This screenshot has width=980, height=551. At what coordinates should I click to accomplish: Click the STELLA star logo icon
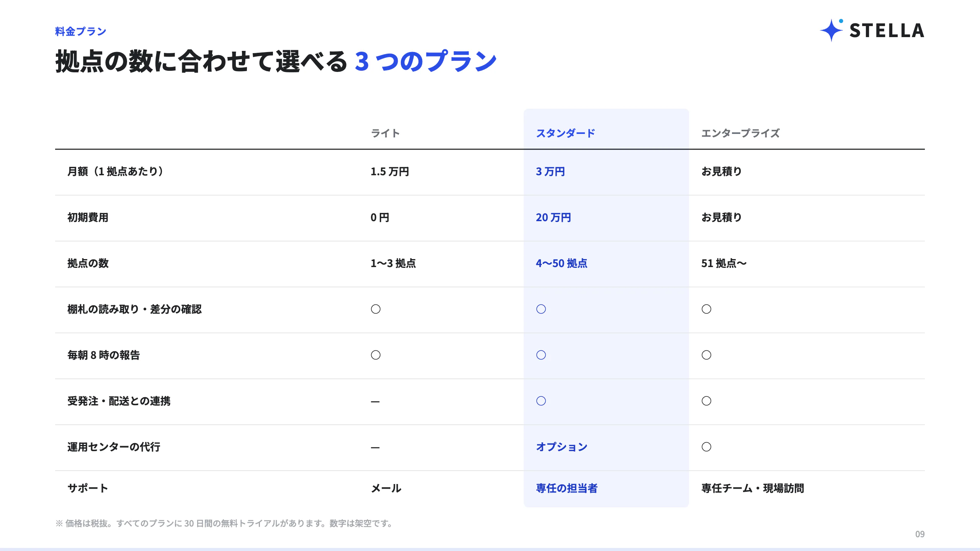pos(831,30)
